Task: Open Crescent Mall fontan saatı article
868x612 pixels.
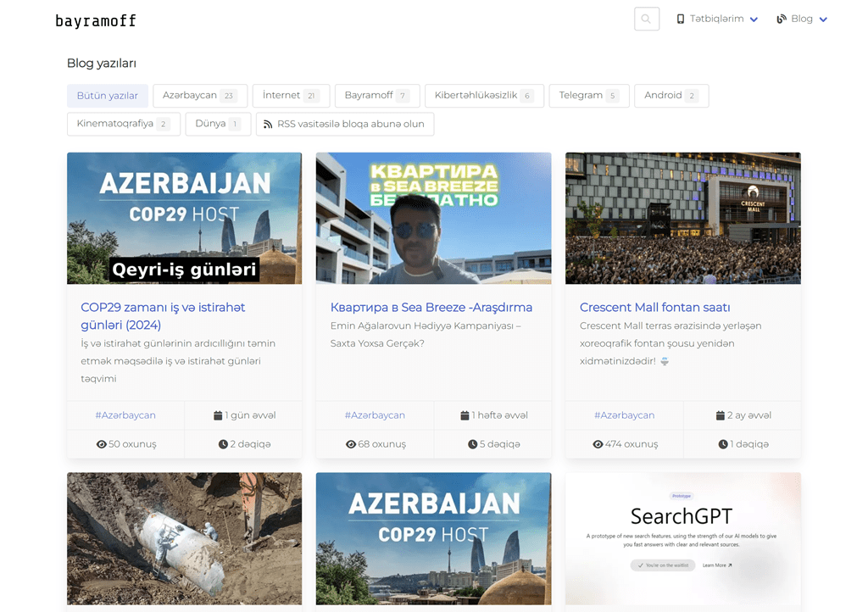Action: click(x=655, y=307)
